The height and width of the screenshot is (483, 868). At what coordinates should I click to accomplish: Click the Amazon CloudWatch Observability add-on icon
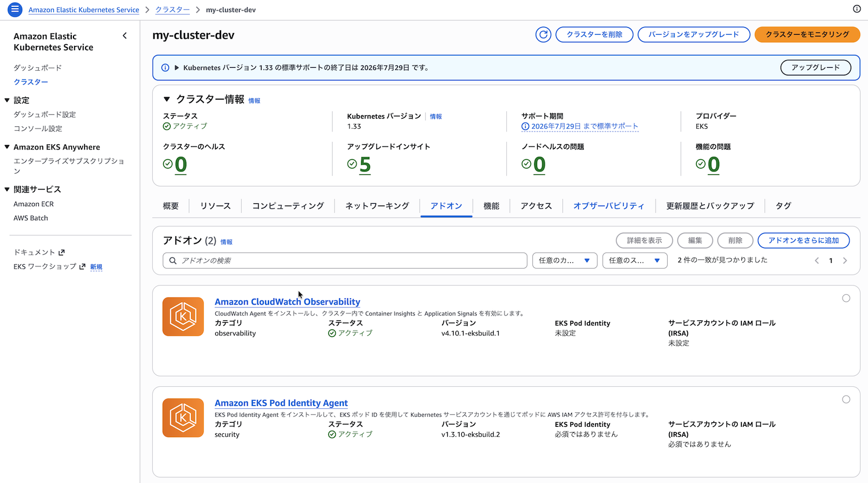(x=183, y=317)
